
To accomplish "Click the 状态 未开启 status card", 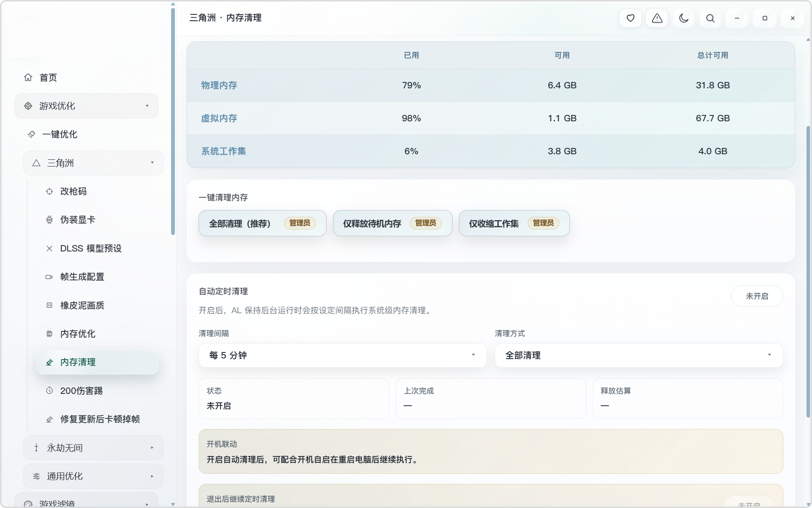I will click(x=294, y=398).
